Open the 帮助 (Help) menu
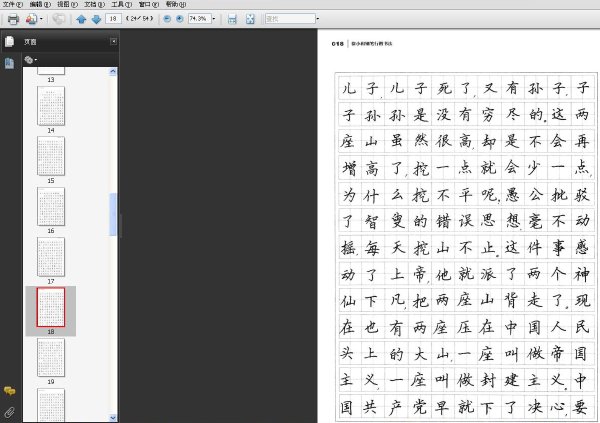The width and height of the screenshot is (600, 423). 176,4
